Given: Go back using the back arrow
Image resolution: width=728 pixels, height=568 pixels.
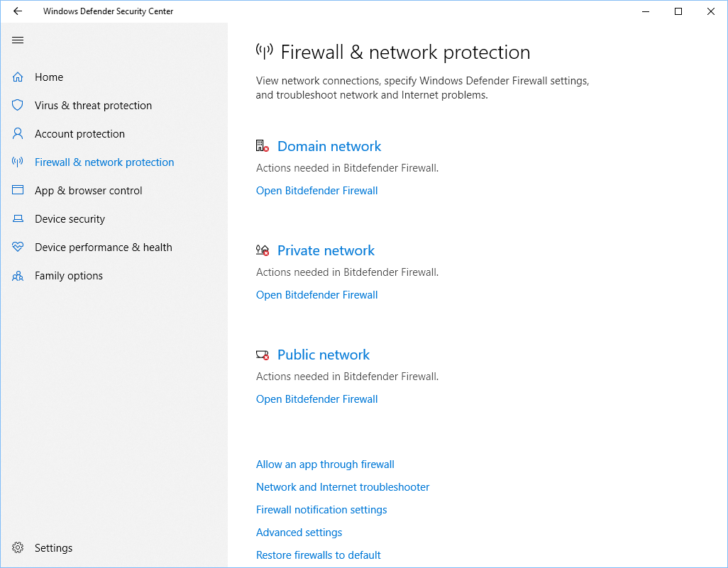Looking at the screenshot, I should coord(18,11).
